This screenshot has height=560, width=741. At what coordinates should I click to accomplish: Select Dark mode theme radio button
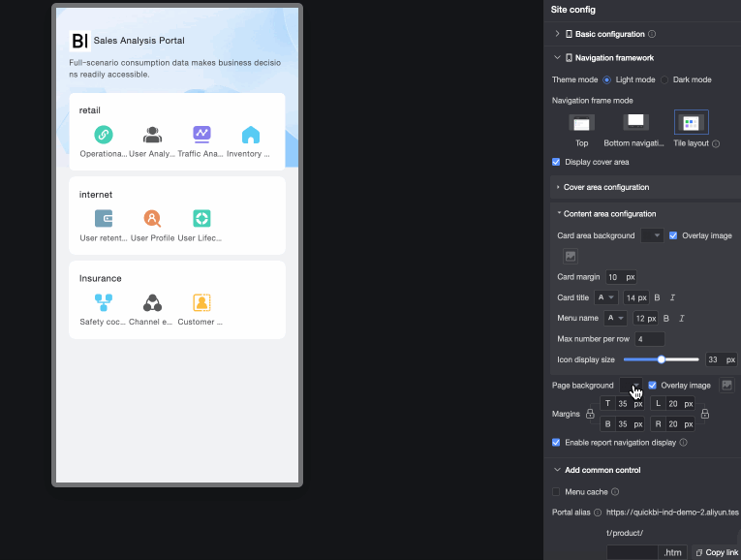coord(664,79)
